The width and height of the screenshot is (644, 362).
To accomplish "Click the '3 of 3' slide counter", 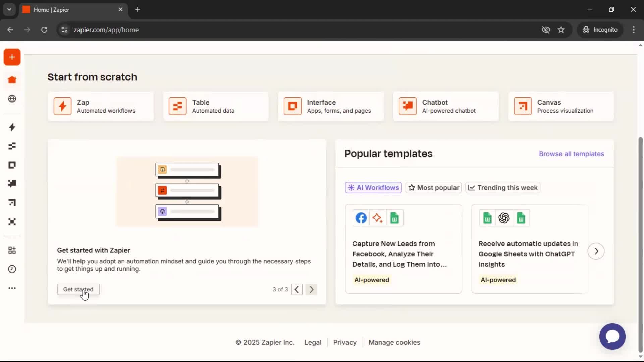I will tap(280, 289).
